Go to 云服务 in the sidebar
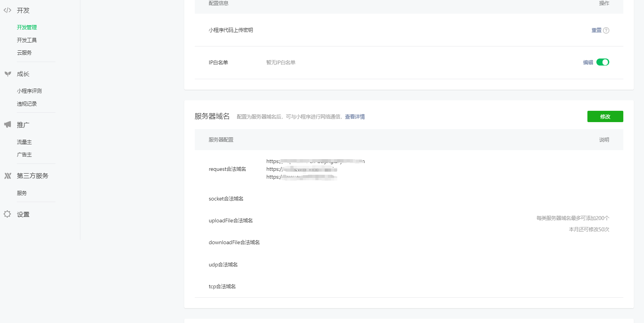 24,53
